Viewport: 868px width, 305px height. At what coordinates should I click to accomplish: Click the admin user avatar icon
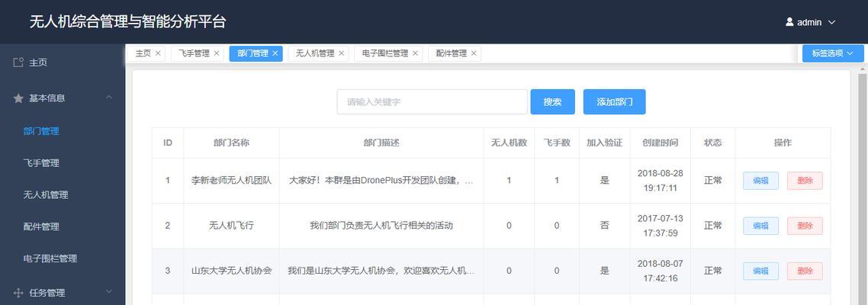[790, 22]
